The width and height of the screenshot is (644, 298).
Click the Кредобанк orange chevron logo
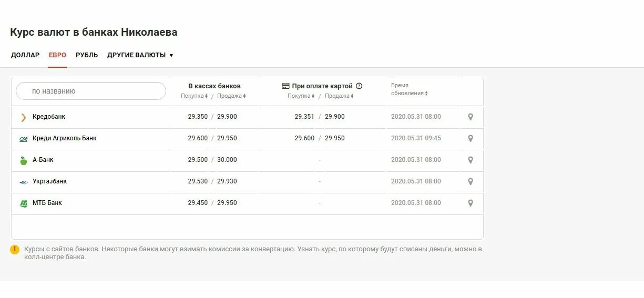(24, 117)
